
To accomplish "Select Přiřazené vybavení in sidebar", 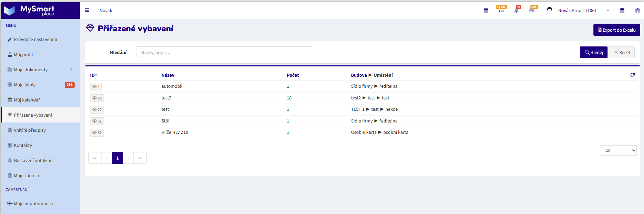I will [x=40, y=115].
